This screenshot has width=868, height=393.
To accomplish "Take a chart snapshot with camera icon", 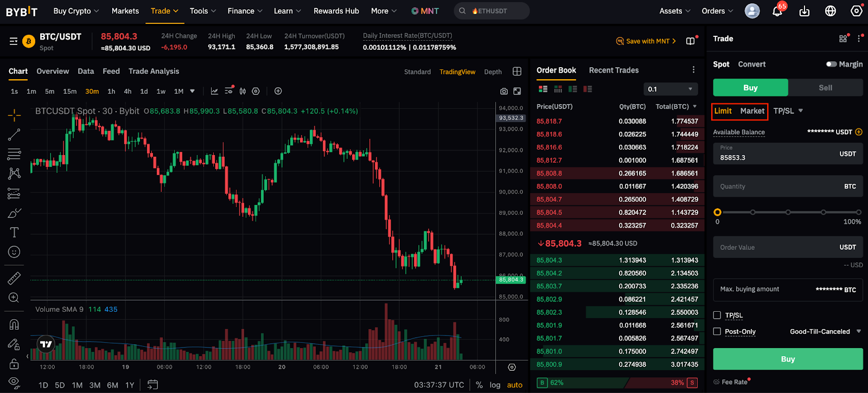I will [x=504, y=92].
